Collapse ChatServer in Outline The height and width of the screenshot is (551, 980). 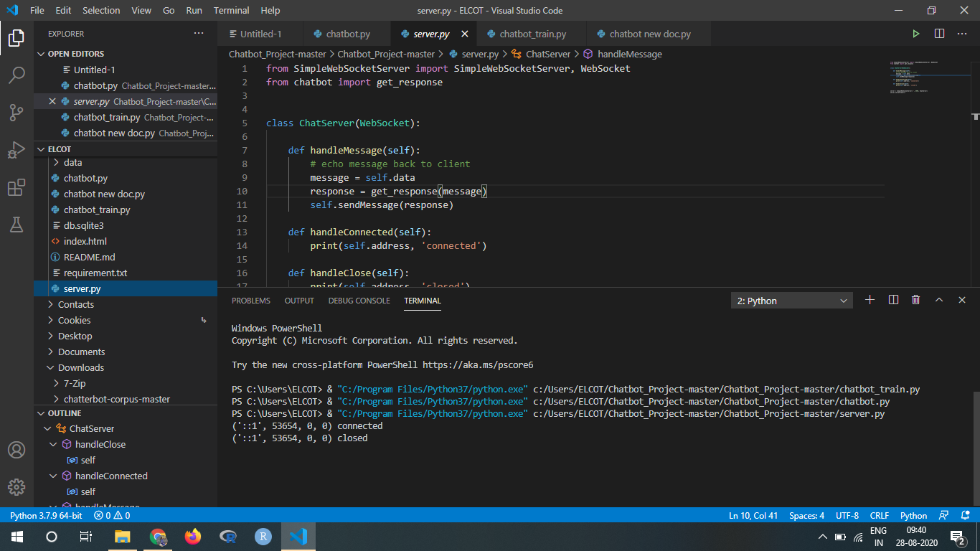[x=48, y=428]
